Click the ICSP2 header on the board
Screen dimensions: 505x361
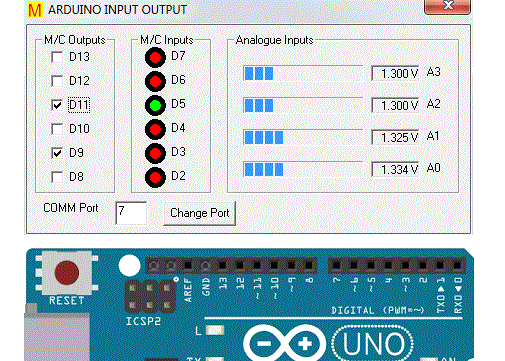[150, 296]
